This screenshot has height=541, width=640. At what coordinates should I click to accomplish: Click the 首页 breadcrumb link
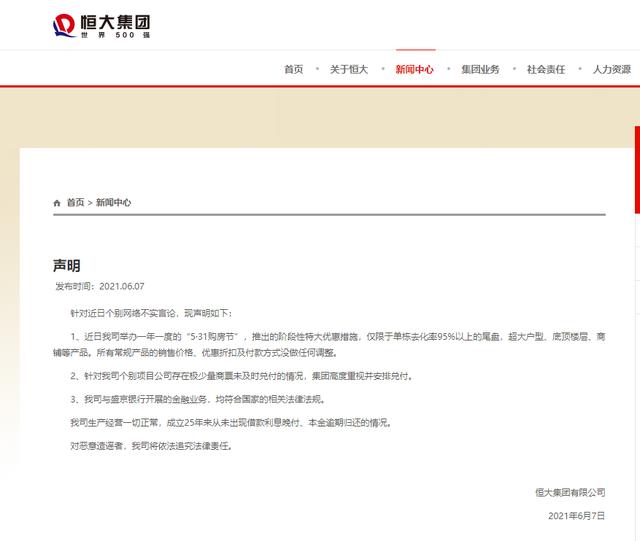[76, 203]
